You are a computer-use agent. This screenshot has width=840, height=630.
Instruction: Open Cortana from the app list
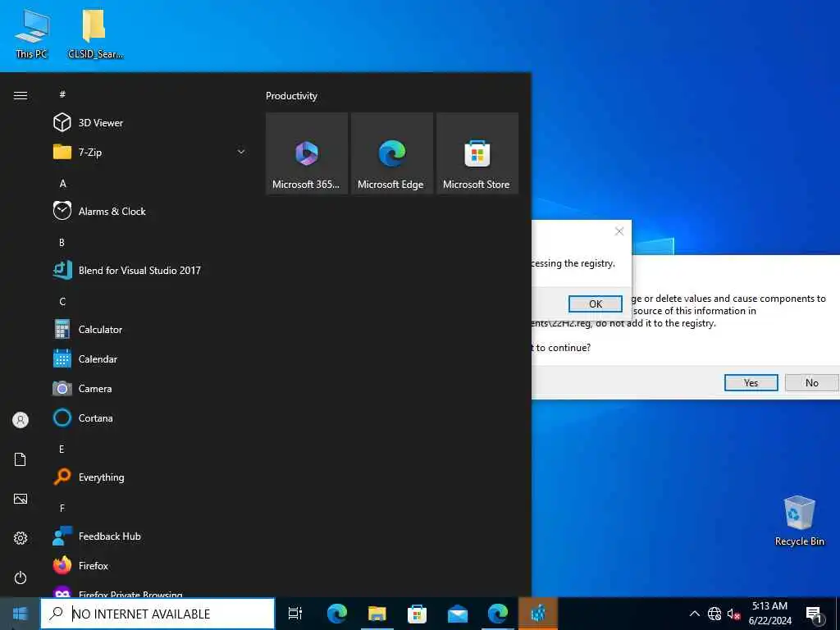coord(150,418)
